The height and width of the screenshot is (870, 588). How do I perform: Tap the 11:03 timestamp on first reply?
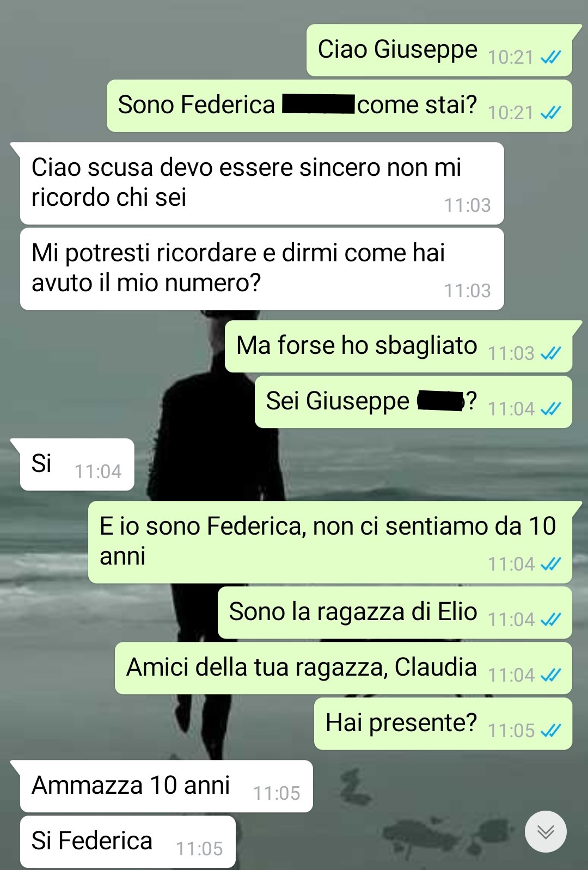(x=467, y=205)
